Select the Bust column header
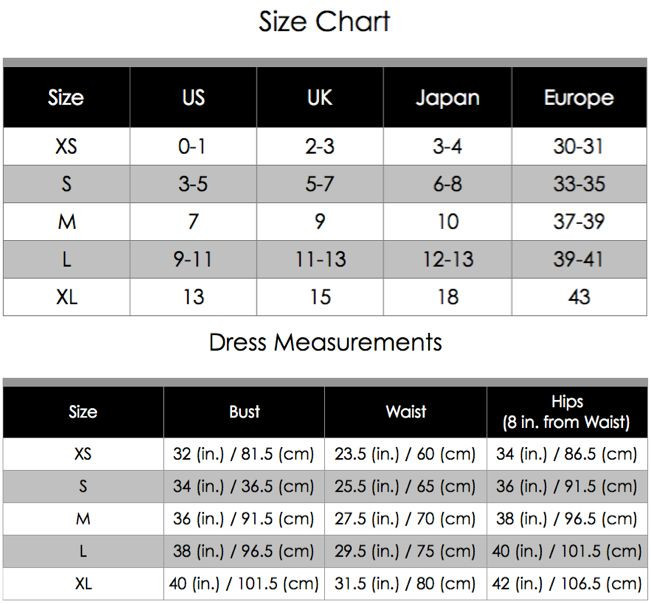651x604 pixels. [x=244, y=412]
